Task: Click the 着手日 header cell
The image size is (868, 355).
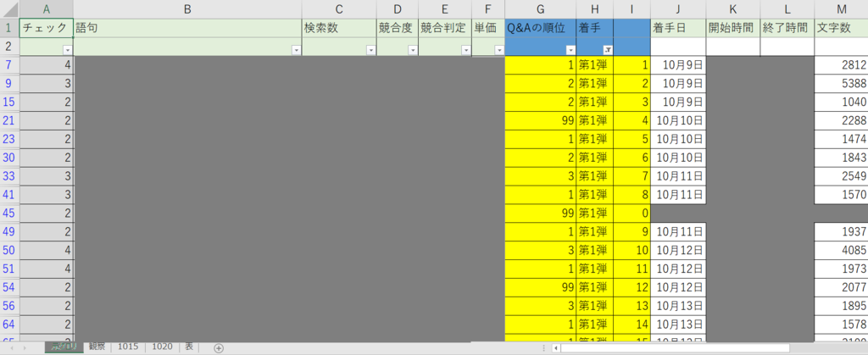Action: click(678, 28)
